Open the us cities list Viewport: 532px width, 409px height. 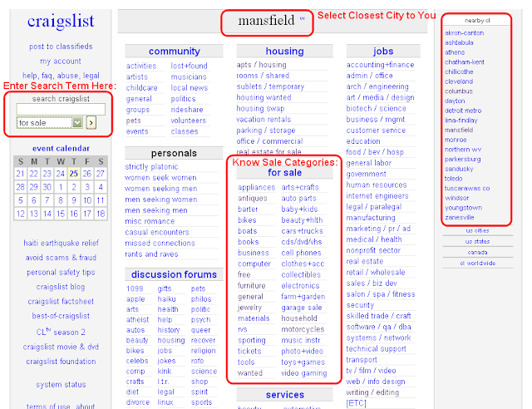point(477,230)
